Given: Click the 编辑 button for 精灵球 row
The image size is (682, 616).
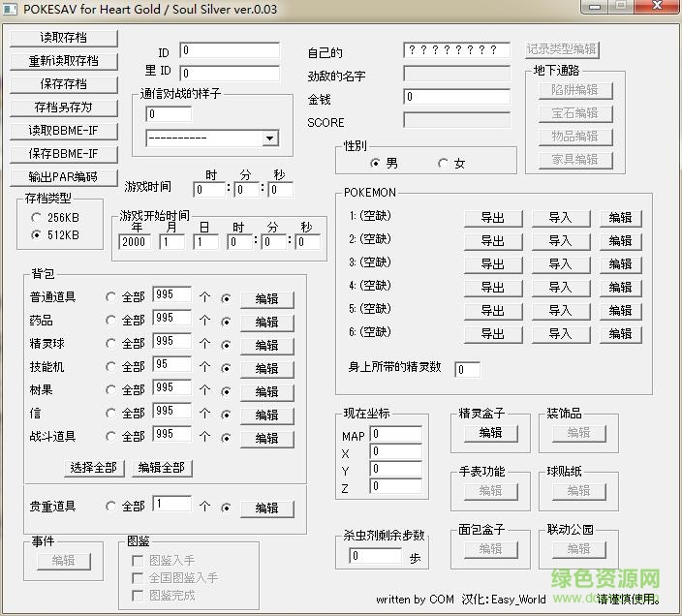Looking at the screenshot, I should (266, 345).
